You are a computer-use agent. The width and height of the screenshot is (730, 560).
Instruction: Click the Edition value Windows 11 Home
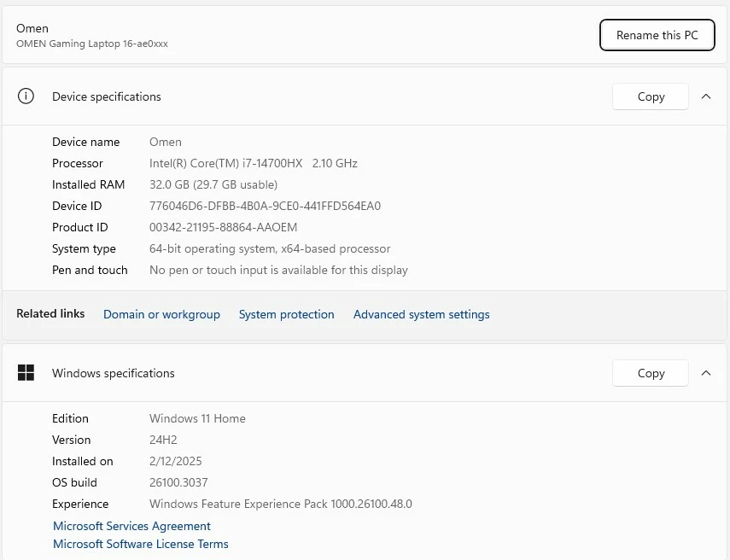pos(197,418)
